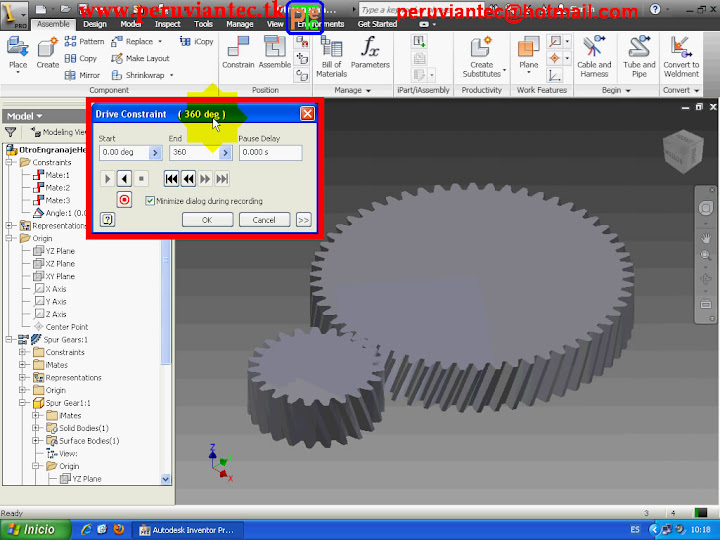This screenshot has height=540, width=720.
Task: Select the Angle:1 constraint in browser
Action: [59, 213]
